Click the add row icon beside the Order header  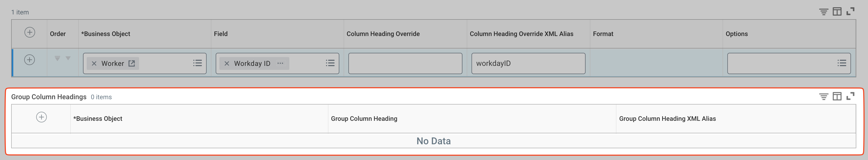coord(30,33)
